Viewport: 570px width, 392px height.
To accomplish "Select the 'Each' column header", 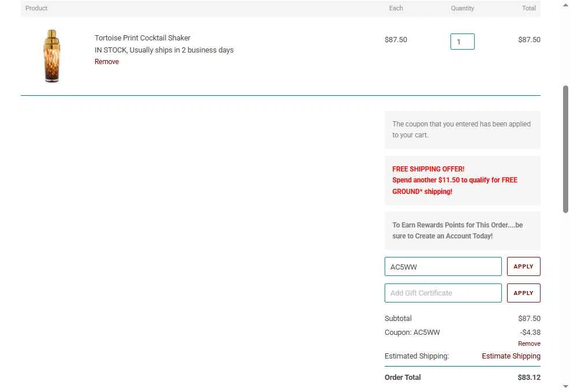I will [x=396, y=8].
